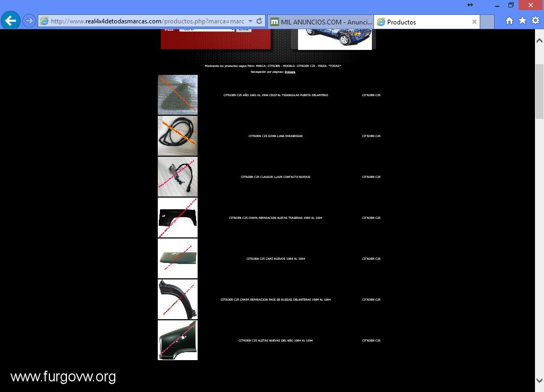Click the vertical scrollbar thumb
Image resolution: width=544 pixels, height=392 pixels.
click(x=540, y=91)
